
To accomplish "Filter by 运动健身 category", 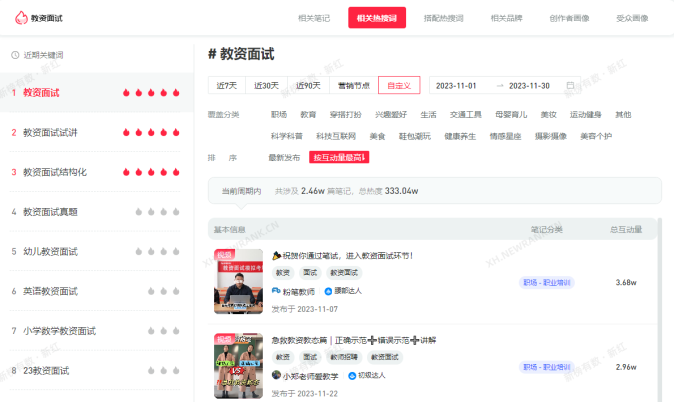I will (x=585, y=114).
